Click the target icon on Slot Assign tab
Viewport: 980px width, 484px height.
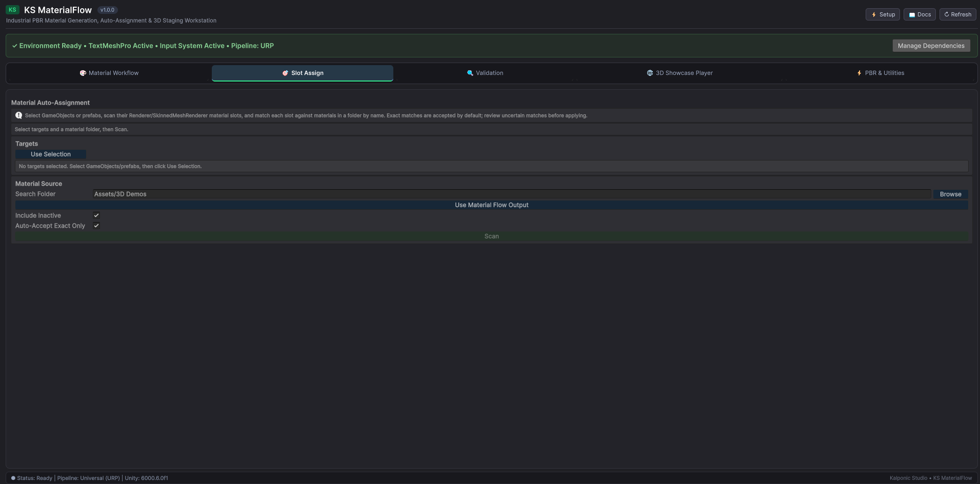pyautogui.click(x=285, y=73)
